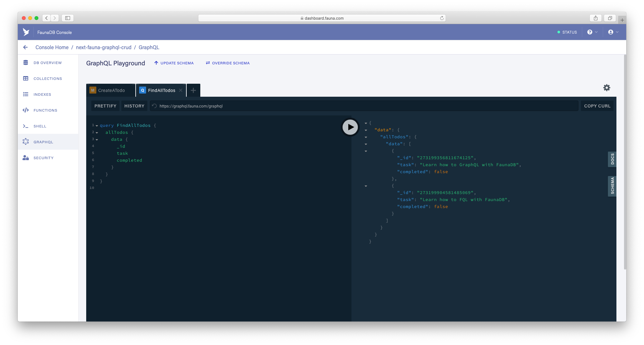
Task: Open the GraphQL Playground settings gear
Action: point(606,88)
